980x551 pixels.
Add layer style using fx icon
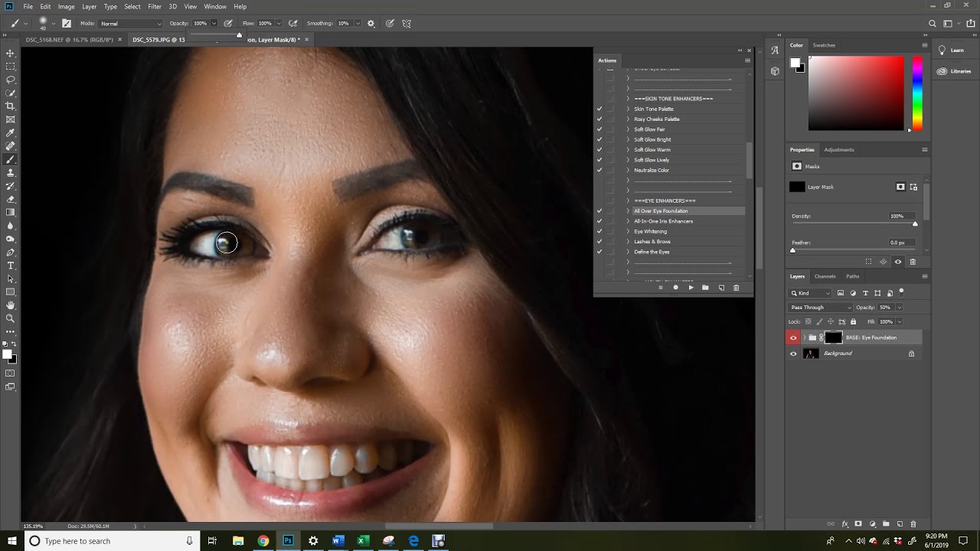[844, 524]
